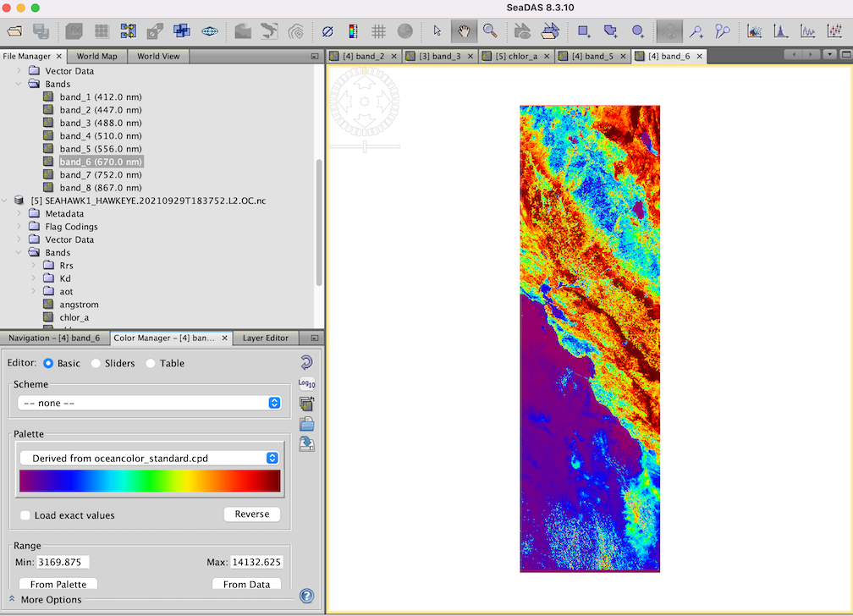Open Color Manager help icon
Viewport: 853px width, 616px height.
tap(307, 596)
